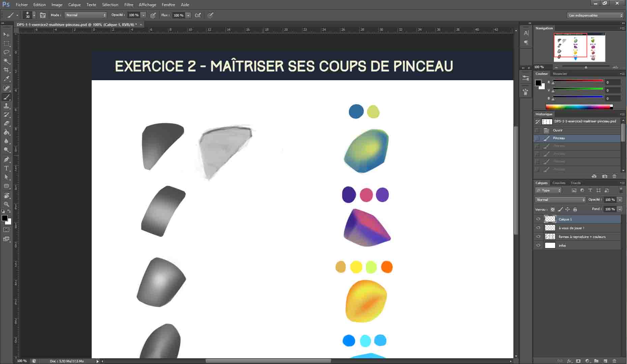Switch to the Couches tab
Viewport: 627px width, 364px height.
pos(559,183)
